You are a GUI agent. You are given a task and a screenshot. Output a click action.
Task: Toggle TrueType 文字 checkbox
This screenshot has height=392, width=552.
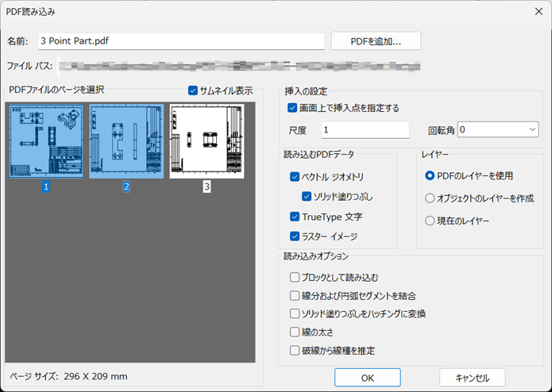(295, 217)
